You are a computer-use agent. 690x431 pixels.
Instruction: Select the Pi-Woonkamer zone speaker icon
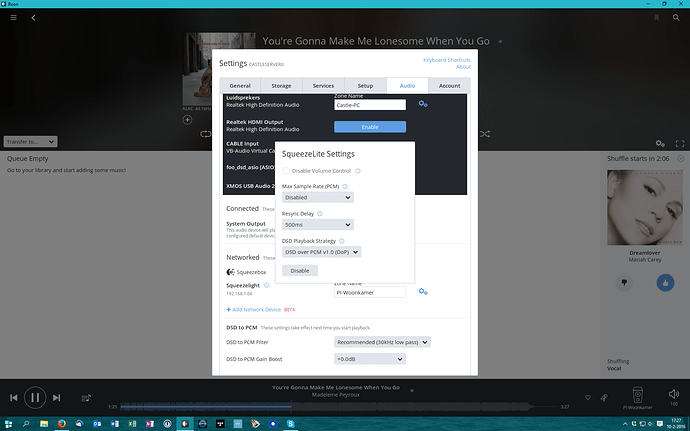[x=637, y=395]
